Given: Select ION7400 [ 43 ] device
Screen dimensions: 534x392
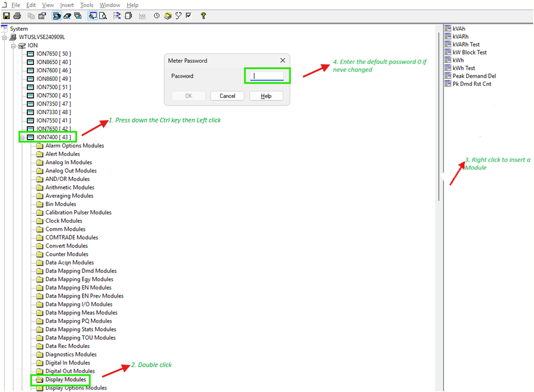Looking at the screenshot, I should click(54, 137).
